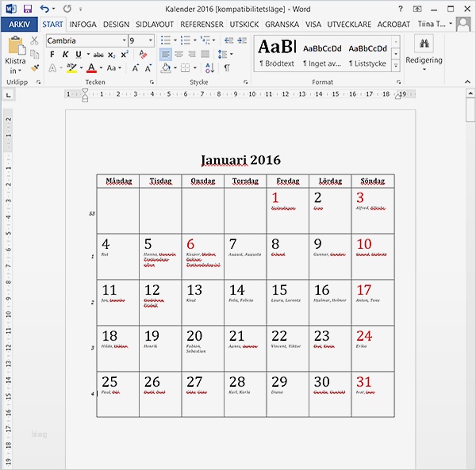Open Stycke paragraph dialog launcher
This screenshot has height=470, width=476.
[x=246, y=82]
